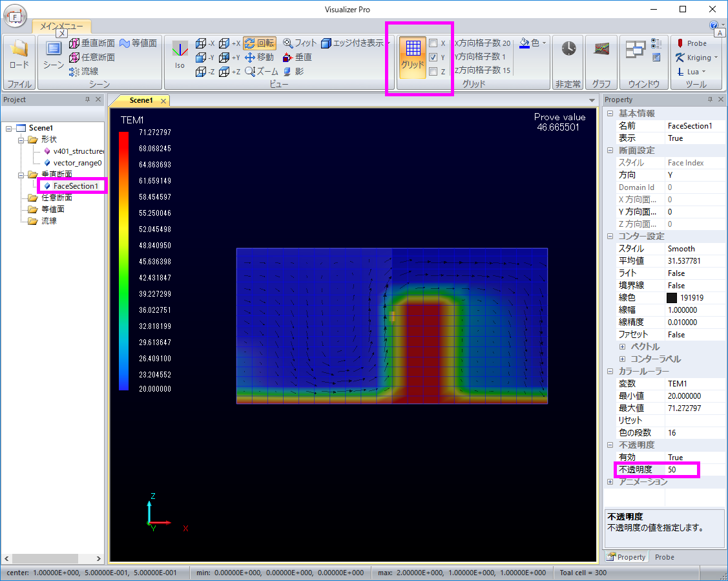Screen dimensions: 728x581
Task: Click the 線色 color swatch
Action: pos(672,298)
